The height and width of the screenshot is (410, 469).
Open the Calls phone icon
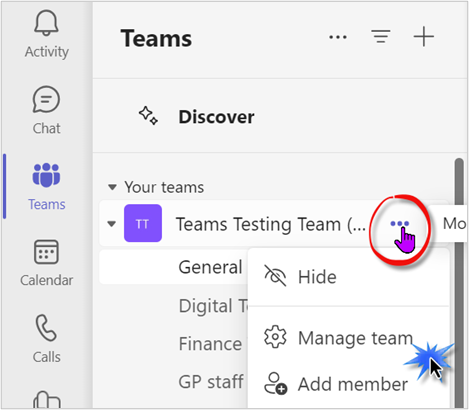pos(46,328)
